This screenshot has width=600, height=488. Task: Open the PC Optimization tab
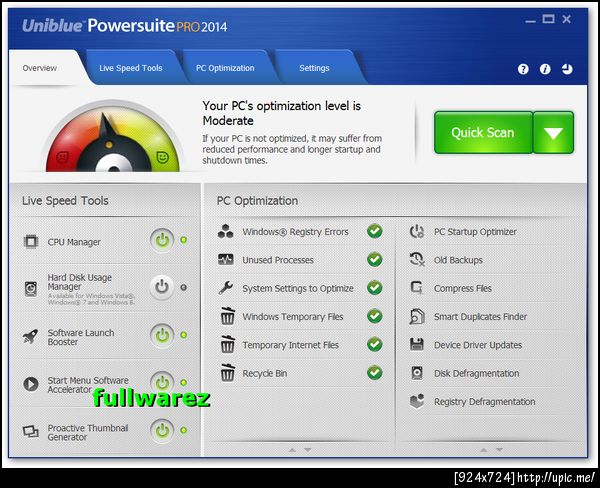pos(225,68)
